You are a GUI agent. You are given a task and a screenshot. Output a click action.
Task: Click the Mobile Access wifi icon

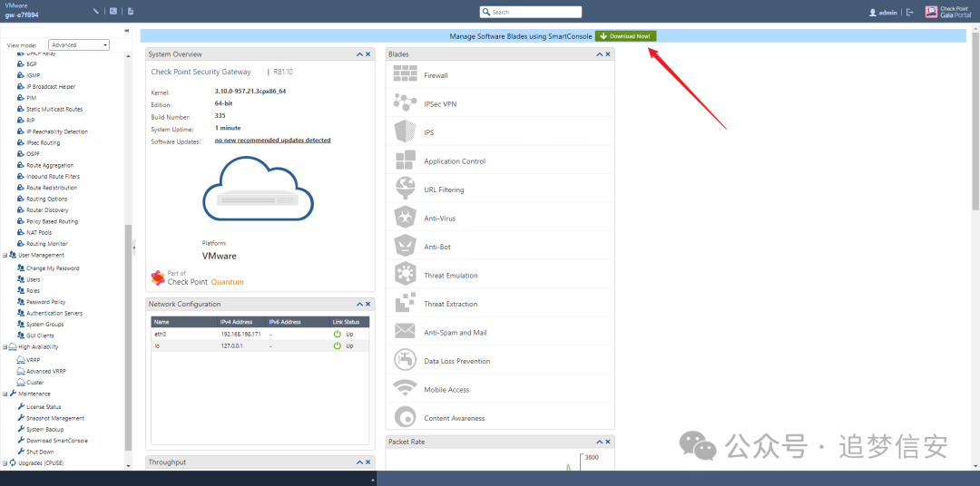click(x=405, y=389)
